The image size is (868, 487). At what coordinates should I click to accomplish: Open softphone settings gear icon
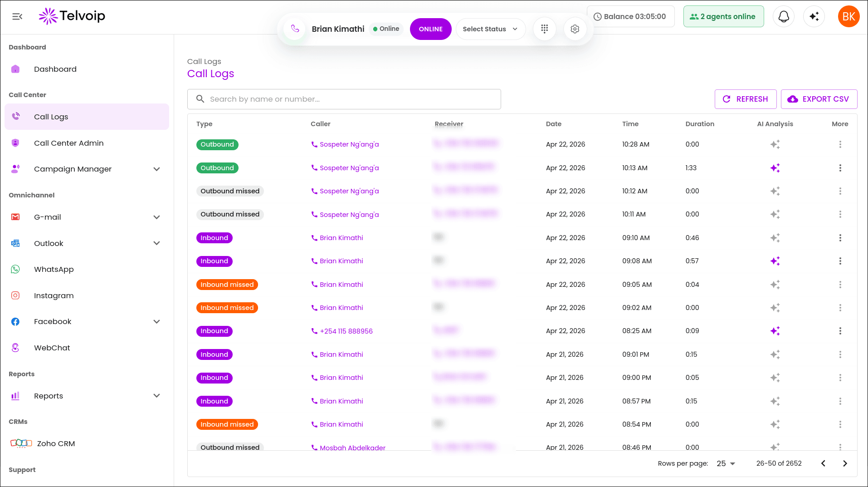(x=575, y=29)
